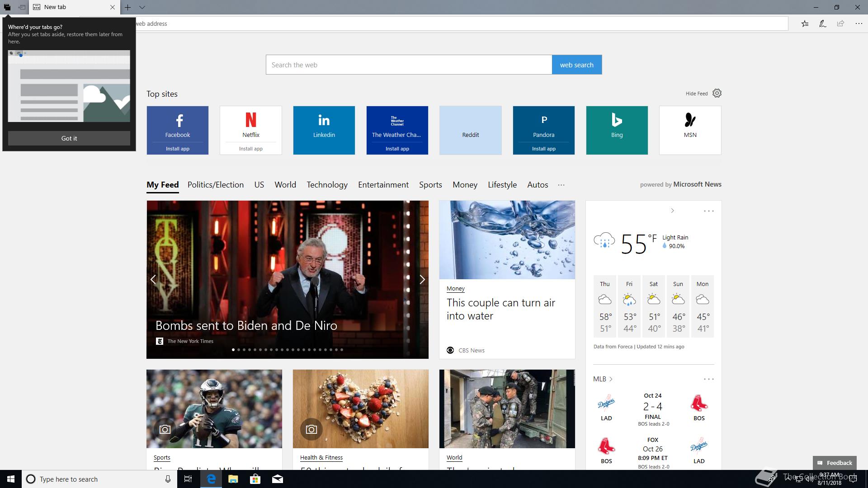Open Microsoft Store from the taskbar
This screenshot has width=868, height=488.
(x=255, y=479)
